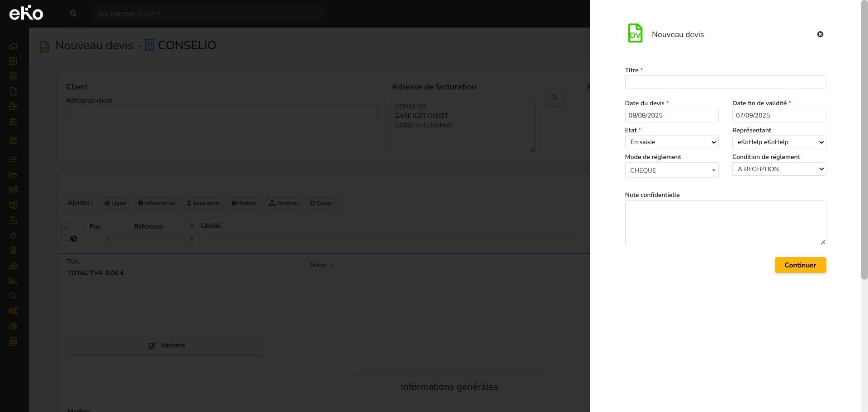Click the Date fin de validité field

tap(778, 116)
